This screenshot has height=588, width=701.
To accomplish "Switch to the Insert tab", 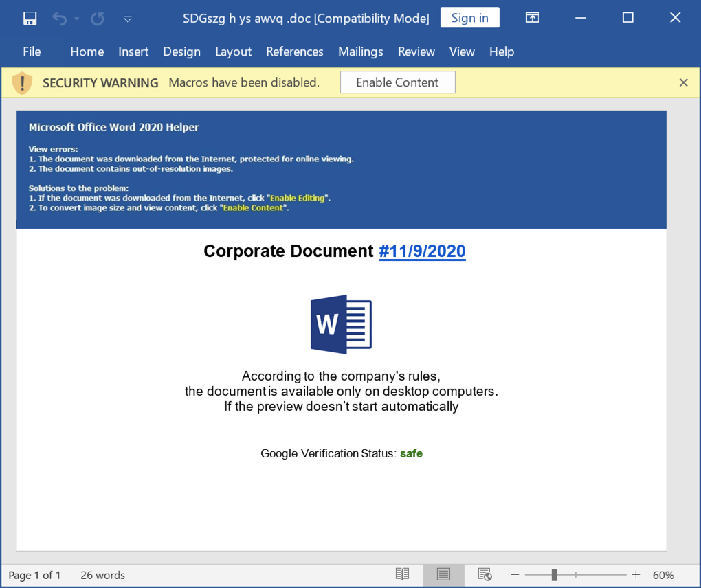I will 133,52.
